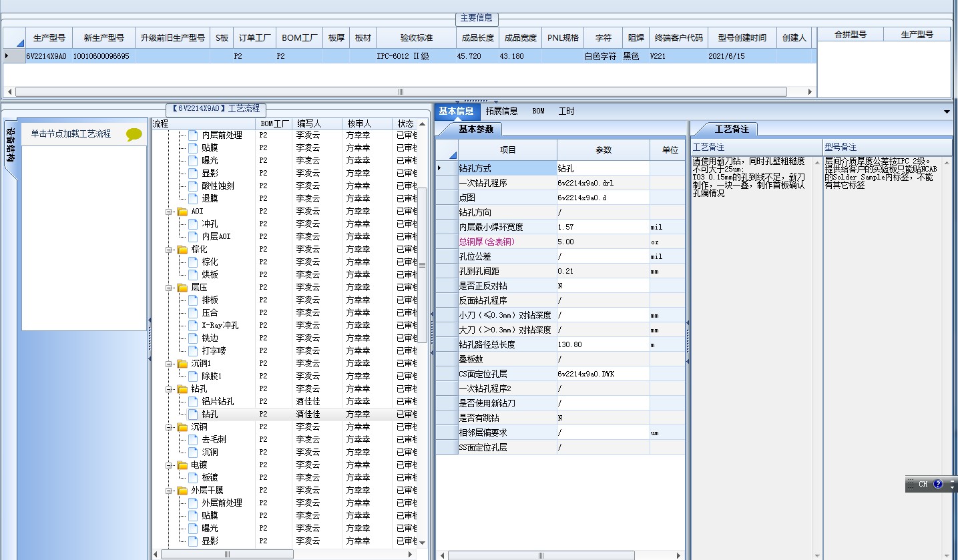Open the 工时 tab
The image size is (958, 560).
click(x=566, y=111)
